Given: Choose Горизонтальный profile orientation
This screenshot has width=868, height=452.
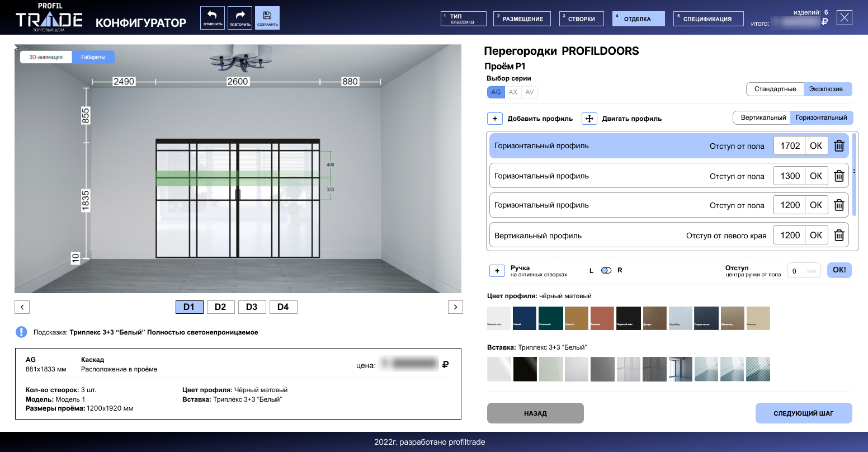Looking at the screenshot, I should [x=822, y=117].
